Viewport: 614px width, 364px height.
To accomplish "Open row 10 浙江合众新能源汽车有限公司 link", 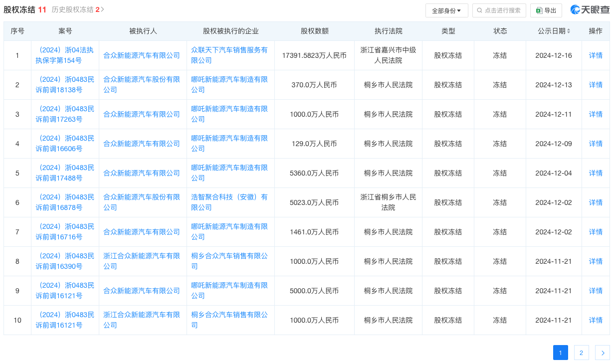I will pos(142,320).
